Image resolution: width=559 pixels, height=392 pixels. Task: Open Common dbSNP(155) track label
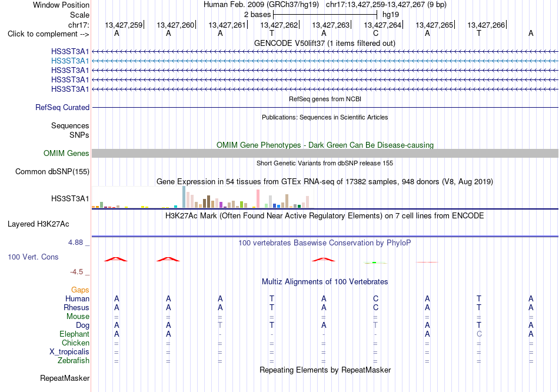click(52, 171)
